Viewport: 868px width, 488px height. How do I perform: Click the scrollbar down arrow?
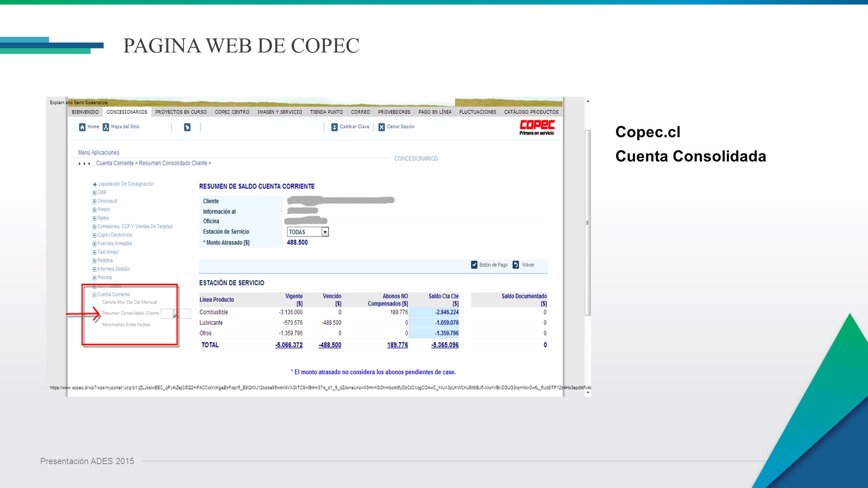click(588, 393)
